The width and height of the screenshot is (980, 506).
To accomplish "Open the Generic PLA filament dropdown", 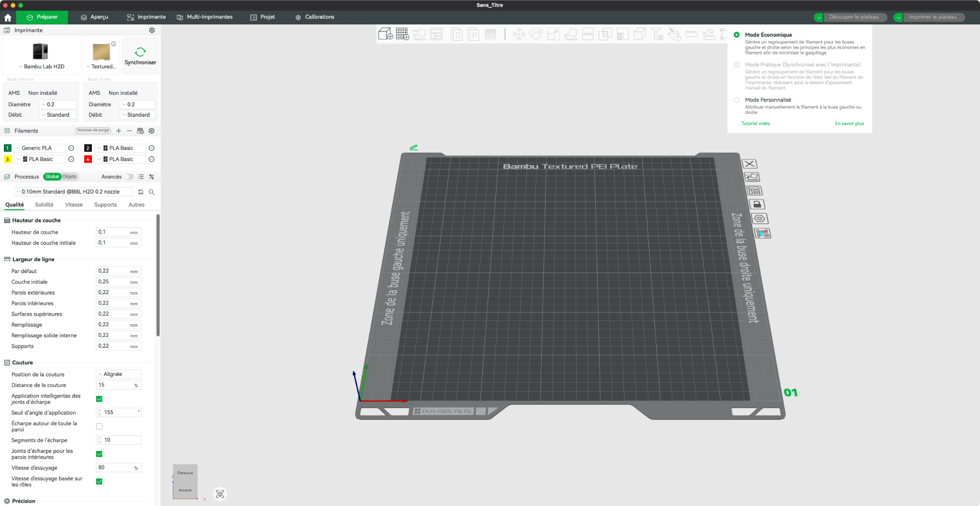I will pyautogui.click(x=40, y=148).
